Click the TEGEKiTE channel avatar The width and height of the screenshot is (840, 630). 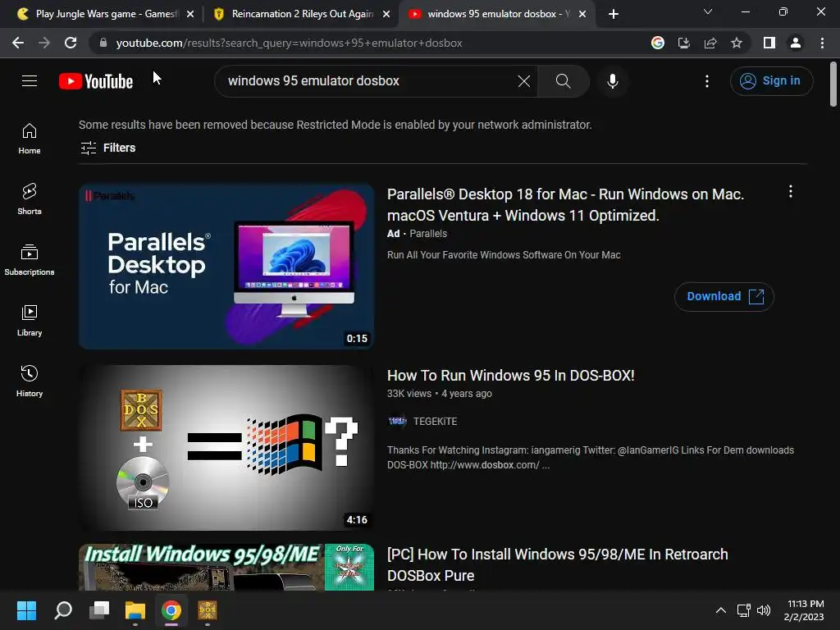[x=397, y=422]
